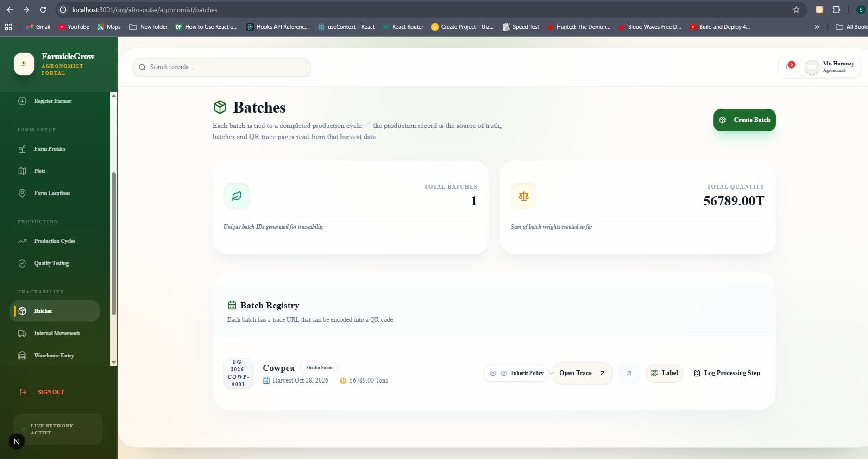Viewport: 868px width, 459px height.
Task: Click the Register Farmer plus-circle icon
Action: pos(22,101)
